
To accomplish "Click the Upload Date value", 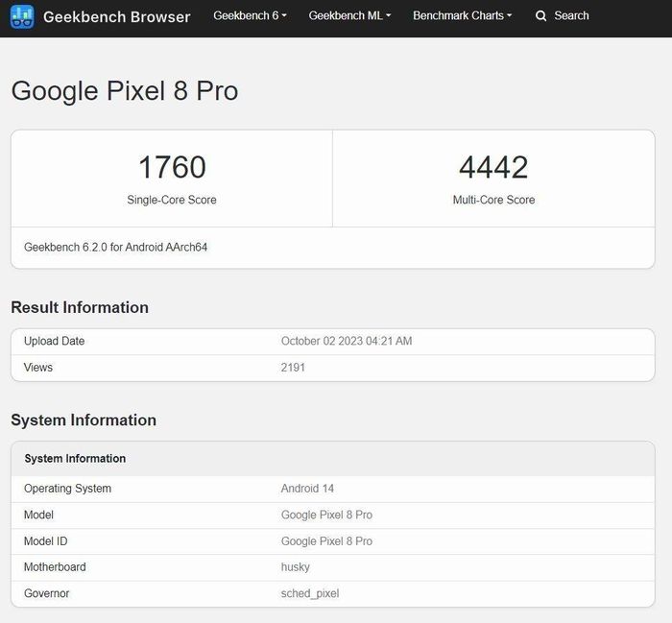I will click(x=347, y=341).
